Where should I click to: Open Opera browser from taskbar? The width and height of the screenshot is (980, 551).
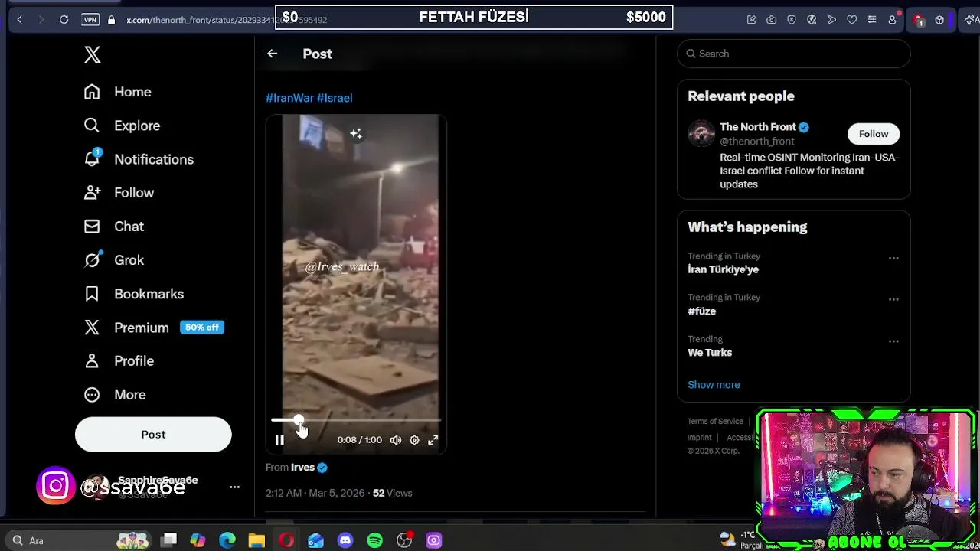click(286, 540)
